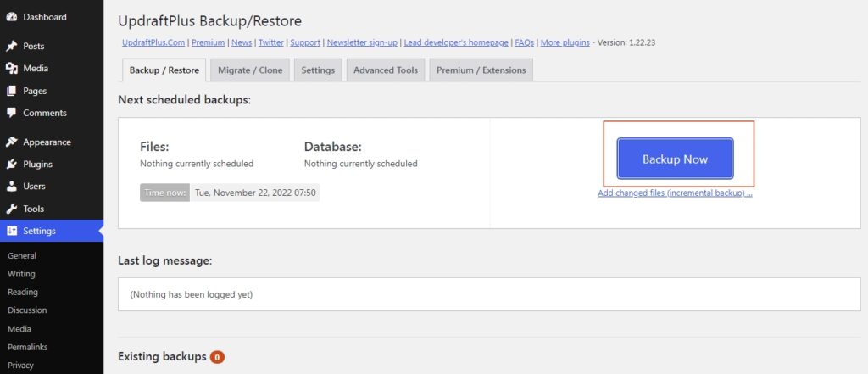Screen dimensions: 868x374
Task: Click the Existing backups count badge
Action: 218,357
